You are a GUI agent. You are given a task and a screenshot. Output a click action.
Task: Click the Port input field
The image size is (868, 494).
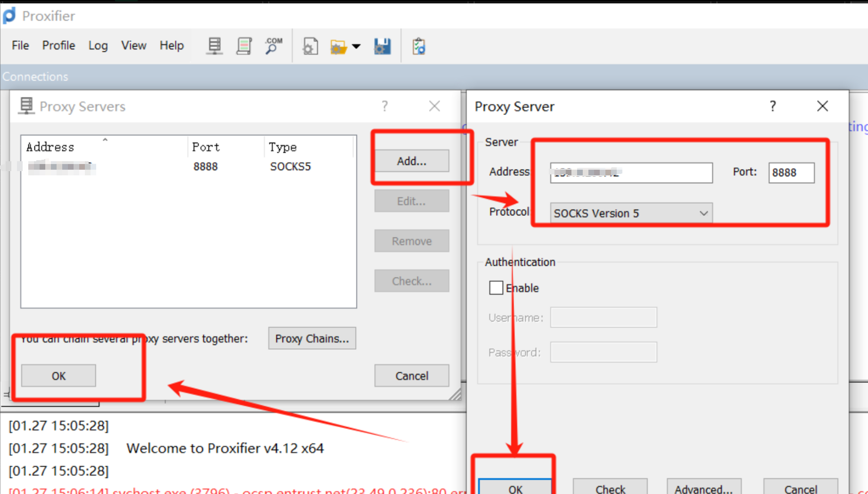click(791, 173)
